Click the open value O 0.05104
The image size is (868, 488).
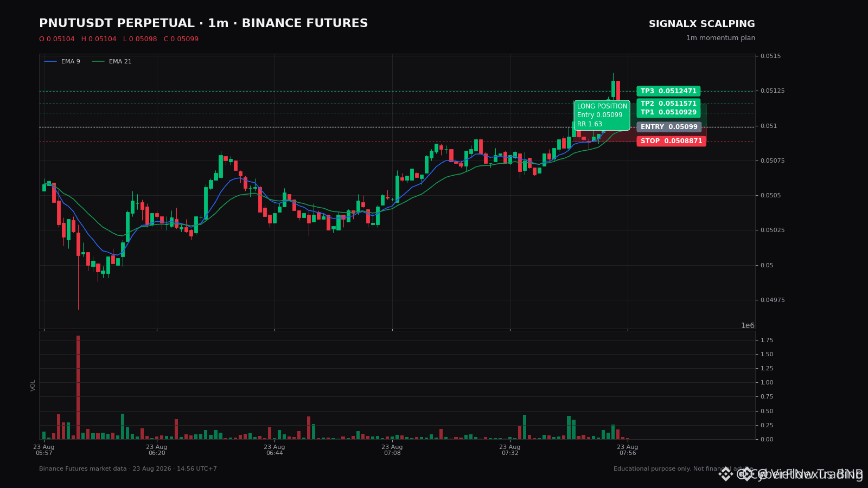pos(57,39)
